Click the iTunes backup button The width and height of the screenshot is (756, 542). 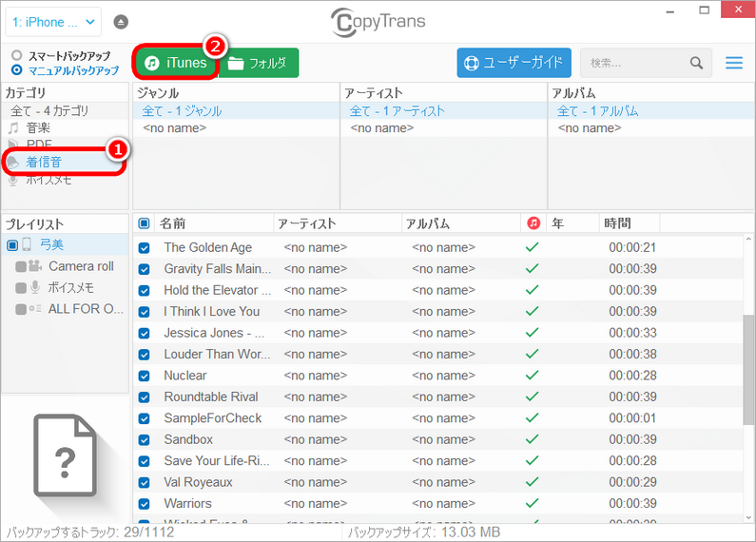tap(176, 63)
